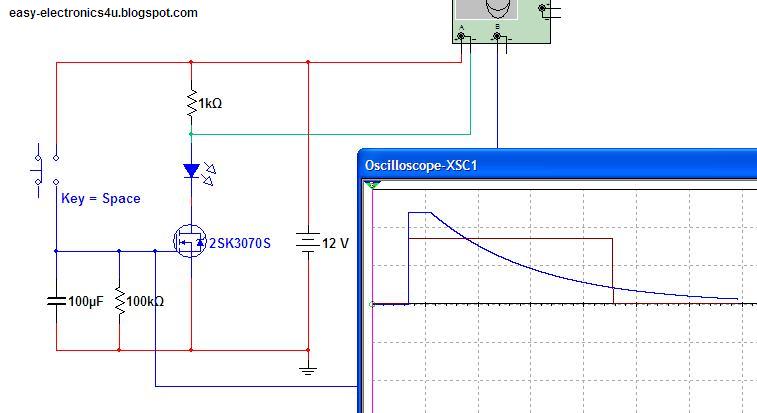Image resolution: width=757 pixels, height=413 pixels.
Task: Click the '1kΩ' value label
Action: coord(210,103)
